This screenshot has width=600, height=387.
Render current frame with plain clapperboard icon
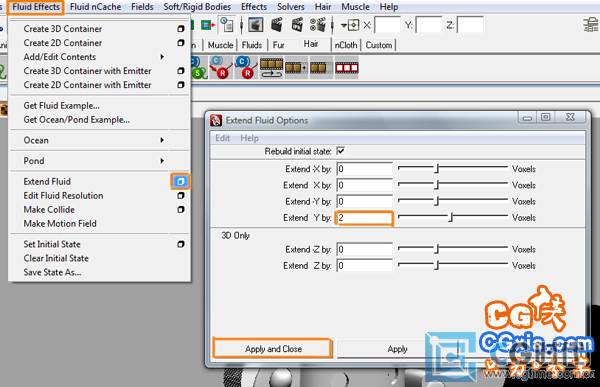click(277, 25)
